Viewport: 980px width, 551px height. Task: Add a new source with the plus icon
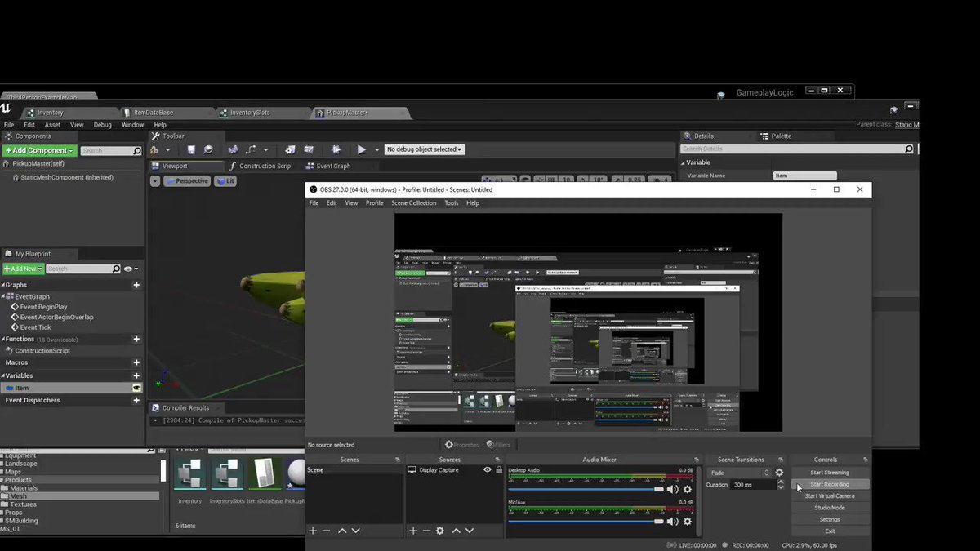(x=413, y=531)
